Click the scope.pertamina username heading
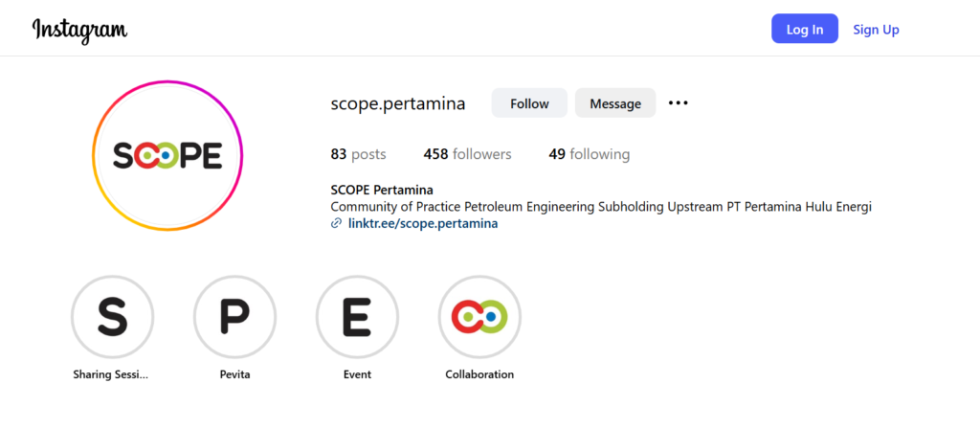The width and height of the screenshot is (980, 429). point(398,103)
